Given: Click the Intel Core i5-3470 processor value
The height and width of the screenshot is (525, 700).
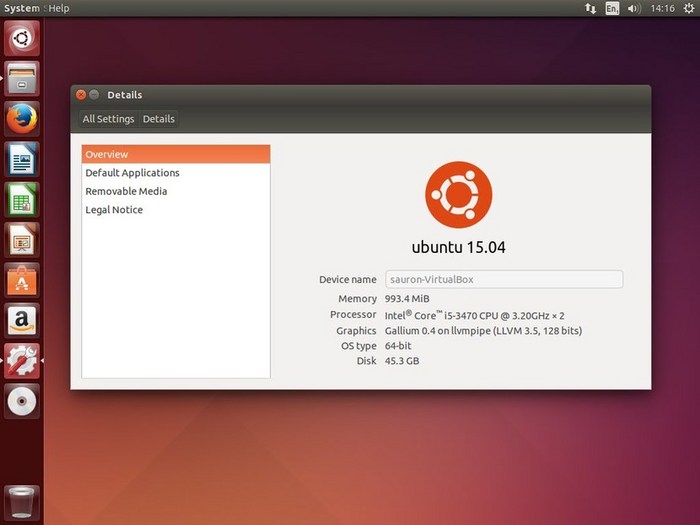Looking at the screenshot, I should tap(475, 315).
